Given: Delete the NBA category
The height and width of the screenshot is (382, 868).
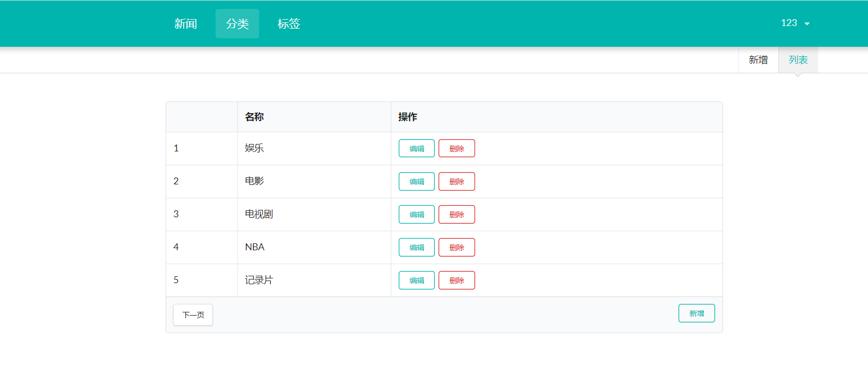Looking at the screenshot, I should coord(457,247).
